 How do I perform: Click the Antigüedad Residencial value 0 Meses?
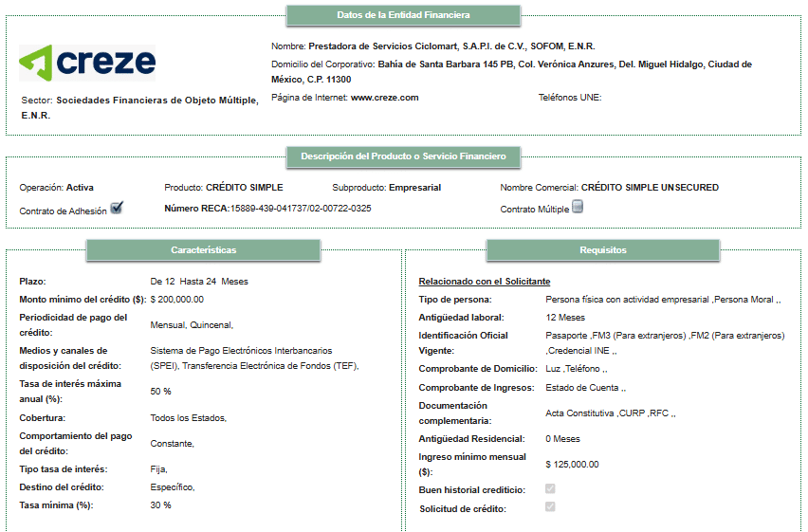point(562,439)
